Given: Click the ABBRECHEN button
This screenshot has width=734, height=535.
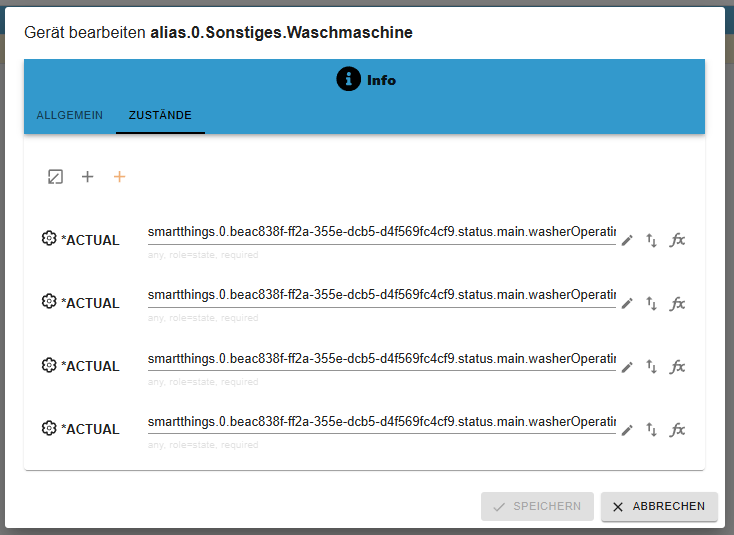Looking at the screenshot, I should 659,507.
